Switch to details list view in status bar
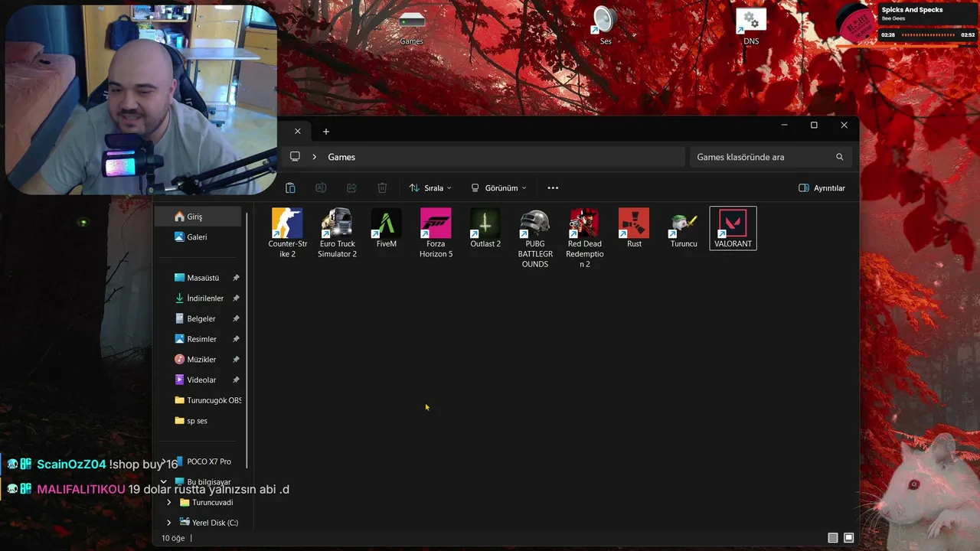980x551 pixels. tap(833, 538)
